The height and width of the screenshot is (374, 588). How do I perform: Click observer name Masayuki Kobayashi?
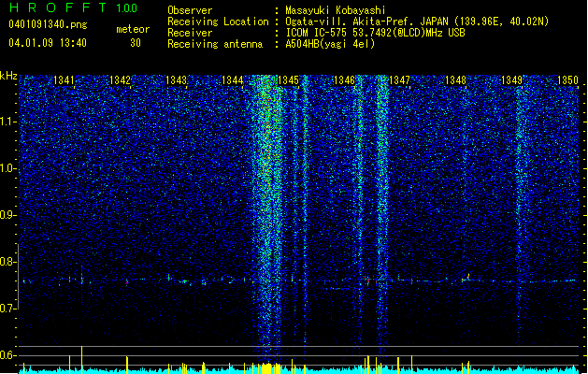[x=336, y=10]
